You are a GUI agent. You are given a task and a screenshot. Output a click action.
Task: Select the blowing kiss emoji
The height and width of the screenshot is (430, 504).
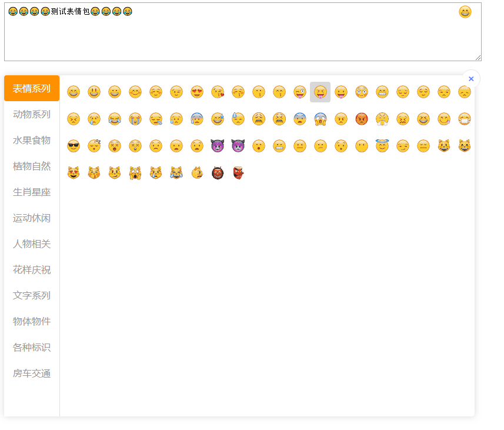tap(218, 92)
